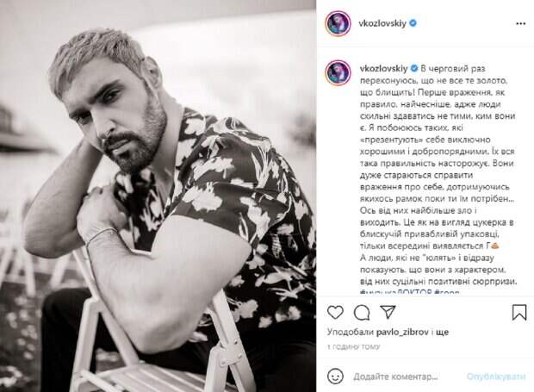Click the '1 годину тому' timestamp
This screenshot has width=534, height=392.
click(353, 346)
